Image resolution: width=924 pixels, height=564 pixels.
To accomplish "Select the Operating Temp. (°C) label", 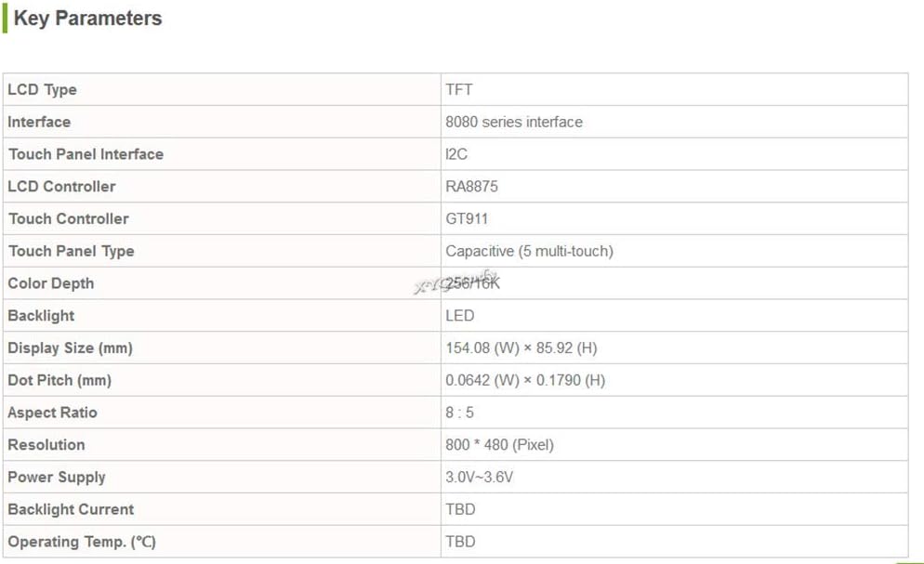I will pyautogui.click(x=82, y=542).
